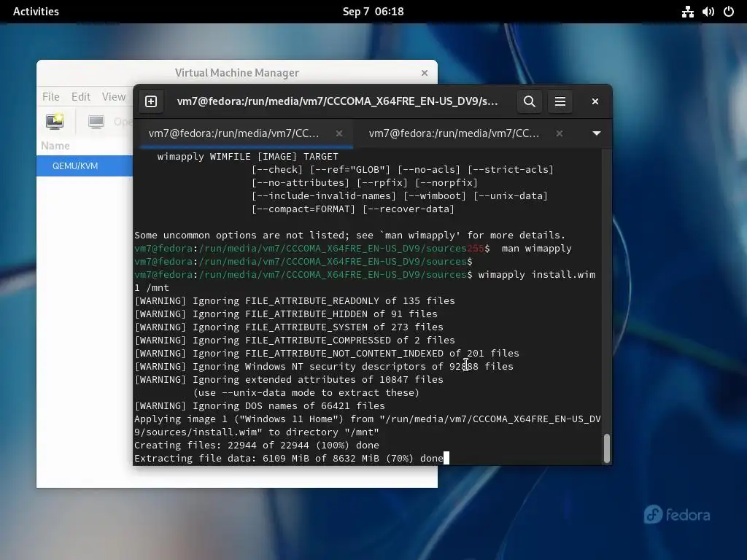Click the FILE_ATTRIBUTE_SYSTEM warning line

pos(289,327)
